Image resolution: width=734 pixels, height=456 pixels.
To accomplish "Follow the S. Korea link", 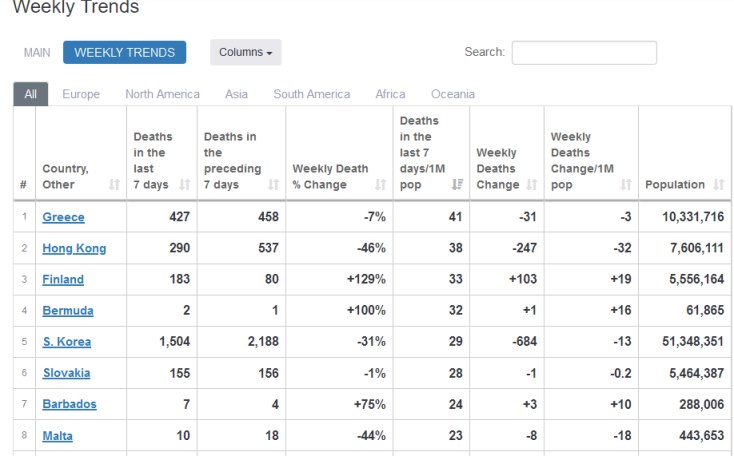I will click(66, 342).
